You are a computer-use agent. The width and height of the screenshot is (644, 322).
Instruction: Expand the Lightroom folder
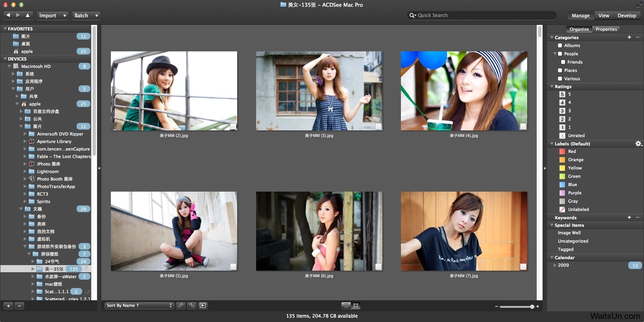[x=25, y=171]
